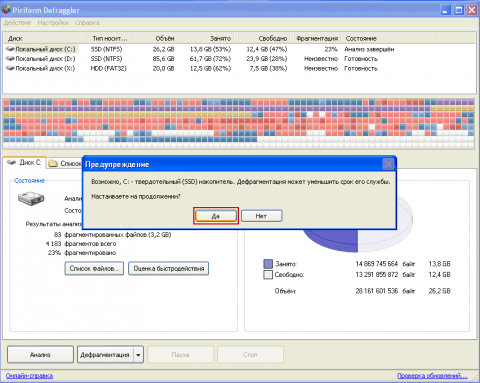
Task: Click the Piriform Defraggler logo icon
Action: click(x=6, y=10)
